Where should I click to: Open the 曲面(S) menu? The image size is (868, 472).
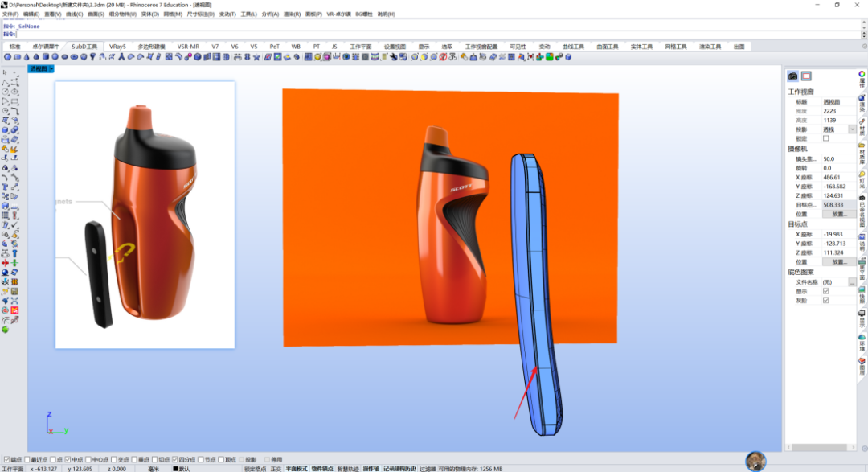96,14
